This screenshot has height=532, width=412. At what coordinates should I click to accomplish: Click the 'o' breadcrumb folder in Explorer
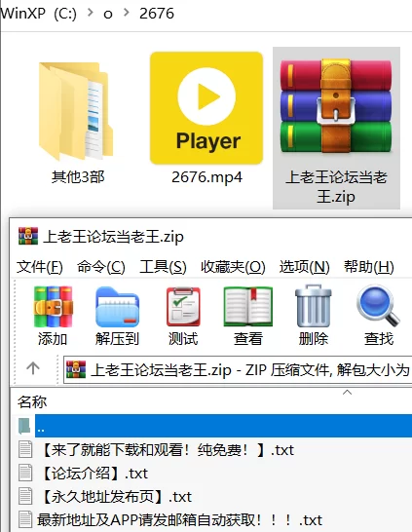tap(108, 14)
